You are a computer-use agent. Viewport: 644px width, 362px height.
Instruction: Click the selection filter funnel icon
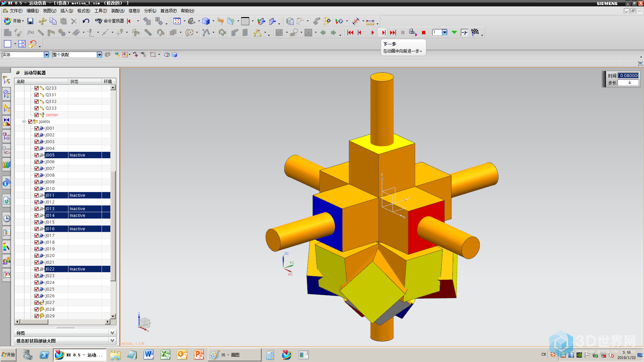[117, 55]
